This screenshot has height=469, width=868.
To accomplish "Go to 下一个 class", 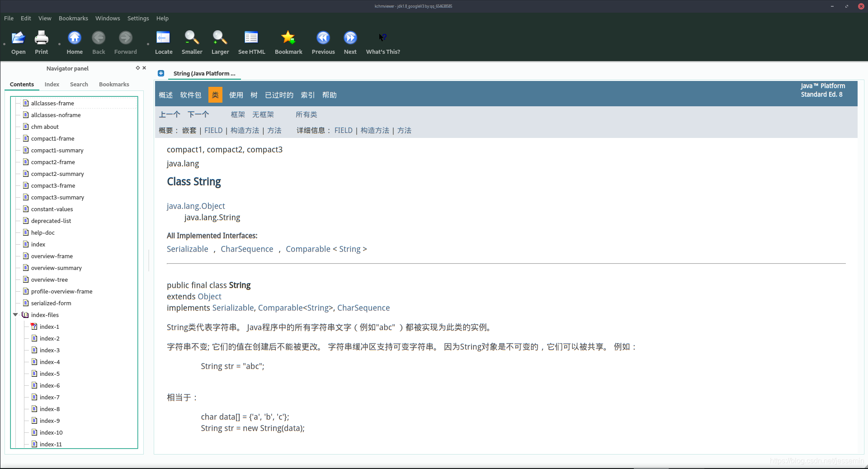I will (x=198, y=114).
